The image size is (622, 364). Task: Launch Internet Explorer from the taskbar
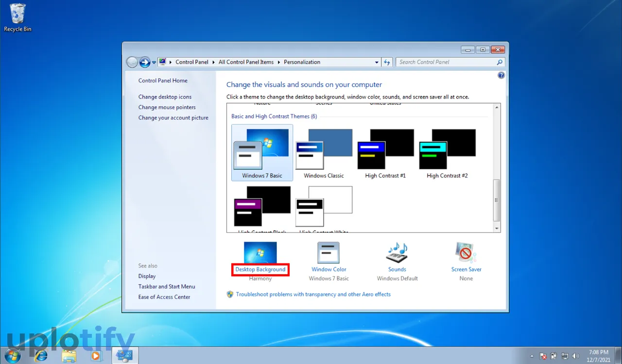(41, 356)
